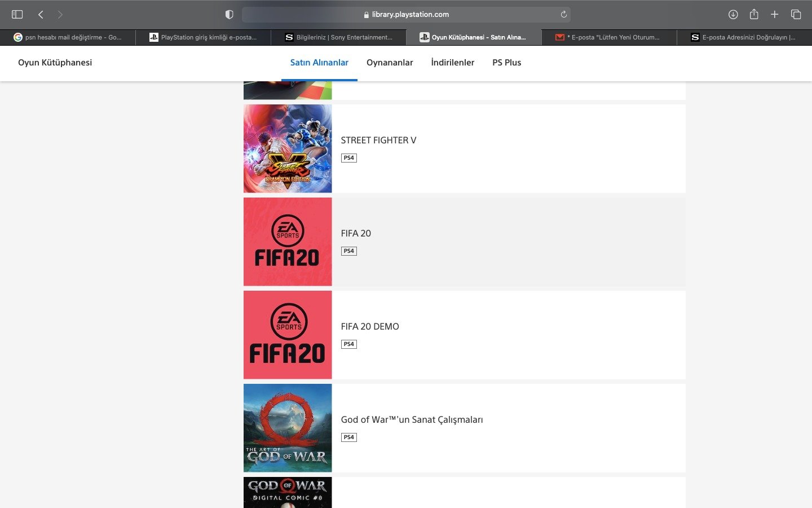812x508 pixels.
Task: Toggle the Safari sidebar icon
Action: (x=17, y=14)
